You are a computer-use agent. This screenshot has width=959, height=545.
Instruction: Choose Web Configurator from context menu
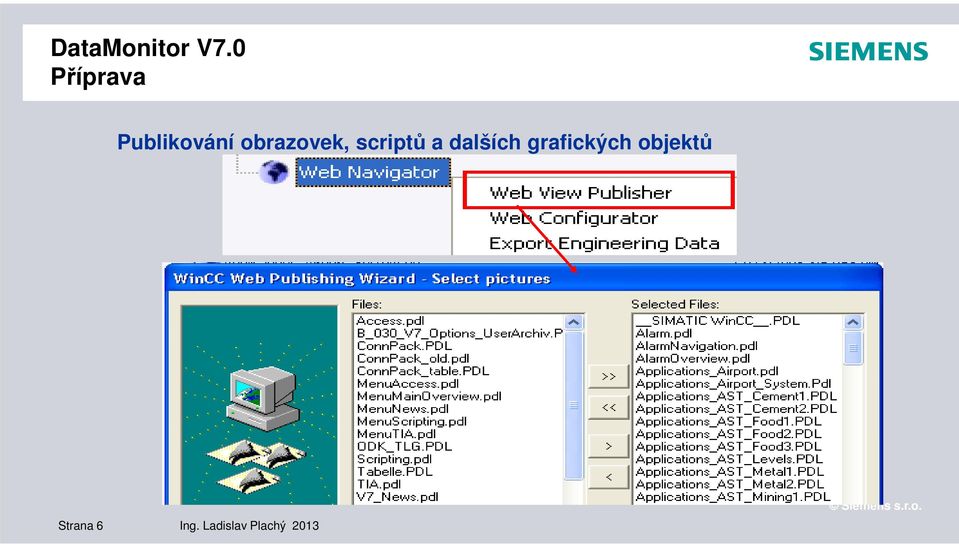click(x=573, y=218)
